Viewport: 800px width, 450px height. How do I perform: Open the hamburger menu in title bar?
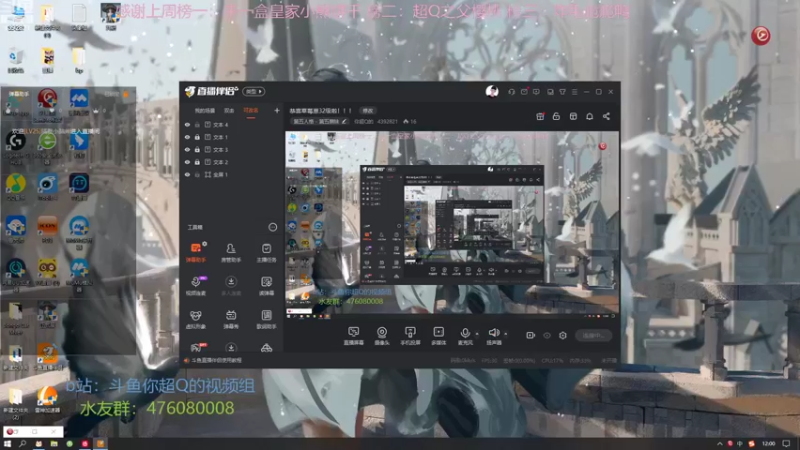tap(574, 92)
